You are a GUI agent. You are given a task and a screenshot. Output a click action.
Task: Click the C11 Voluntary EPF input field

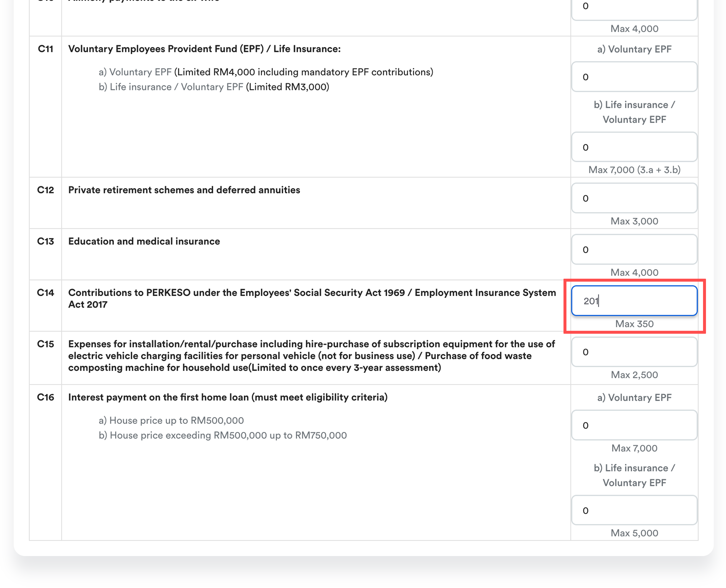(x=634, y=77)
